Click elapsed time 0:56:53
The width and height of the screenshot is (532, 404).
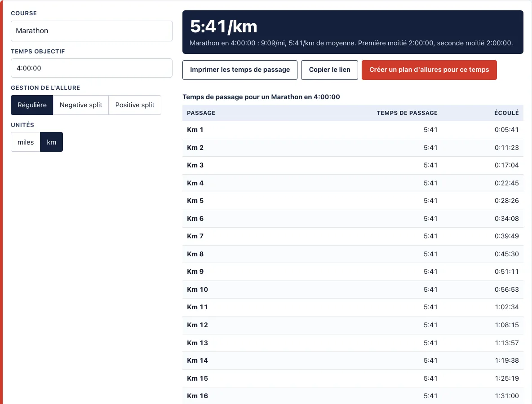(x=506, y=290)
